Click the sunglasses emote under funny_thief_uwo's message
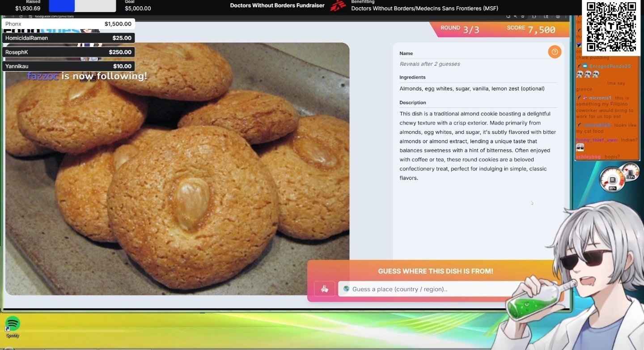 click(580, 147)
